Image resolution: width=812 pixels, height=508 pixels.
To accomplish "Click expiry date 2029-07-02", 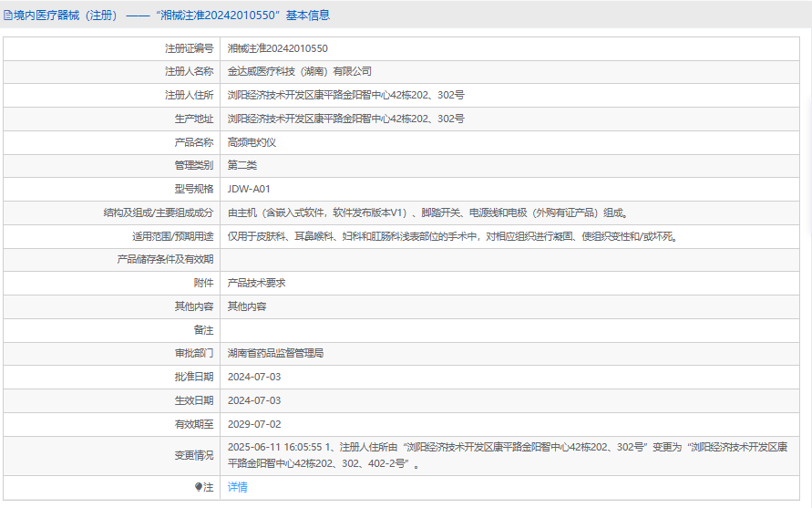I will pos(254,424).
